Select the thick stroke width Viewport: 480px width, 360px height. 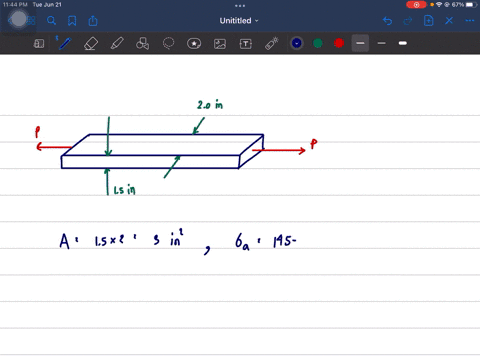(x=403, y=43)
